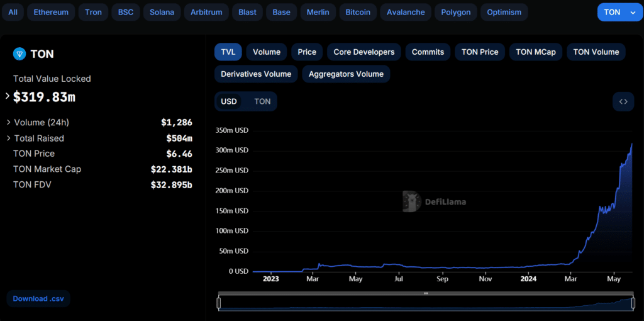This screenshot has height=321, width=644.
Task: Select the All chains tab
Action: pyautogui.click(x=13, y=13)
